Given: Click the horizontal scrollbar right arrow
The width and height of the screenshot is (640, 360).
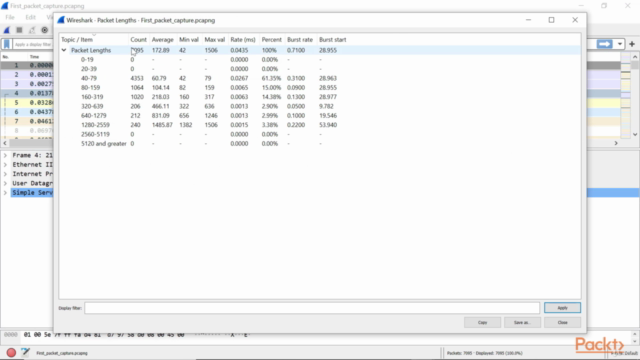Looking at the screenshot, I should pyautogui.click(x=616, y=143).
